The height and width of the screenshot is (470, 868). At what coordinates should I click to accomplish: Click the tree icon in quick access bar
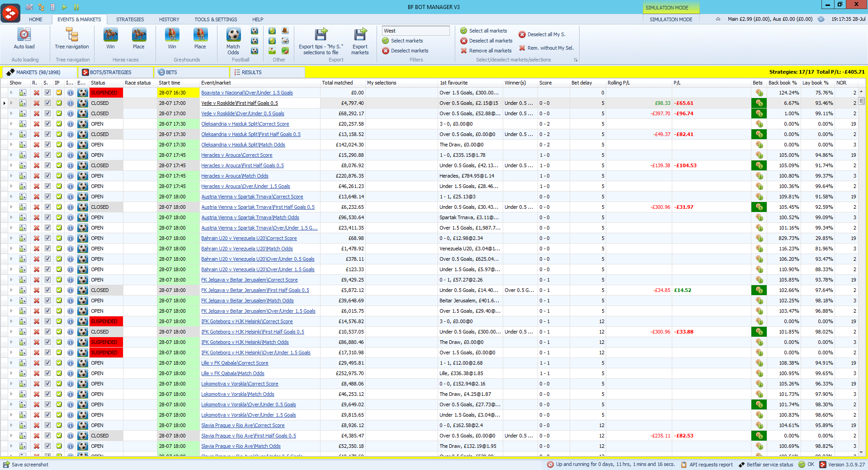click(x=41, y=7)
